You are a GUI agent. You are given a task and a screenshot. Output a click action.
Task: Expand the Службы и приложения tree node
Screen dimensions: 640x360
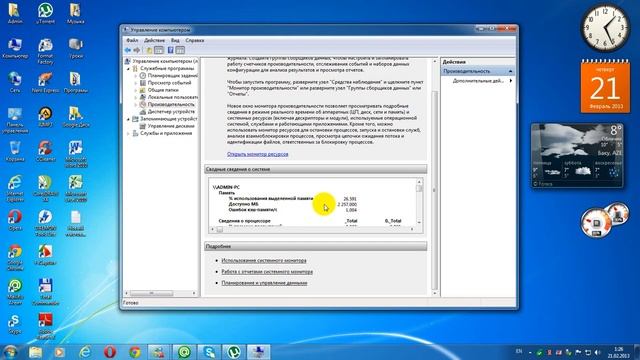[129, 133]
